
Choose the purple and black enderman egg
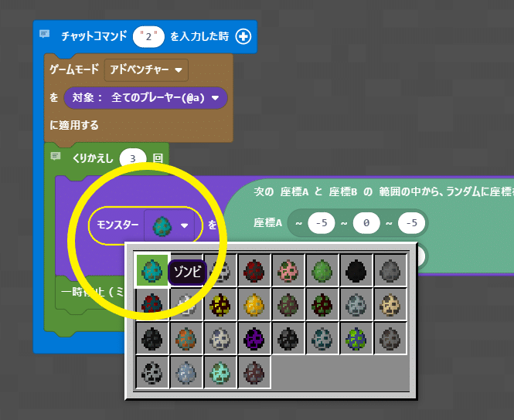pyautogui.click(x=254, y=339)
